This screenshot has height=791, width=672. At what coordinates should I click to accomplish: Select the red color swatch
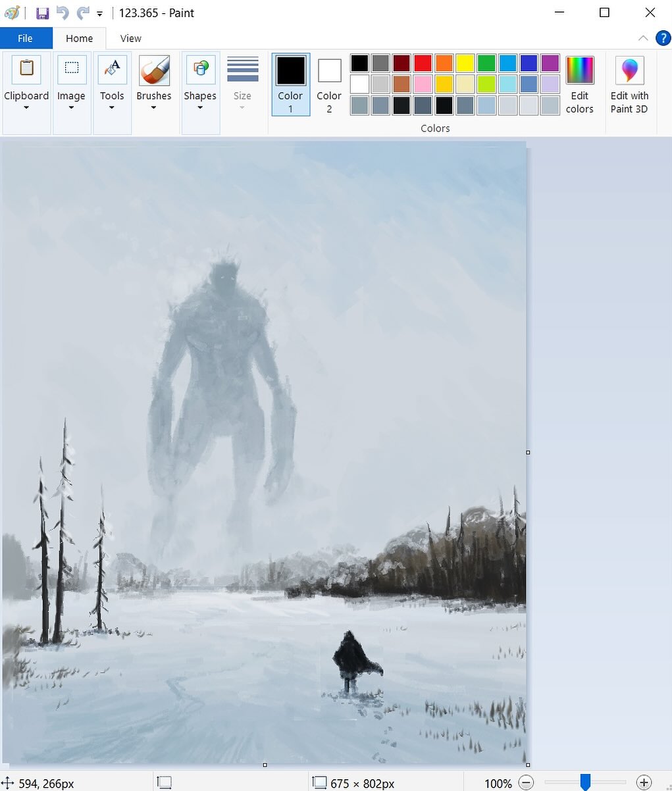point(422,63)
